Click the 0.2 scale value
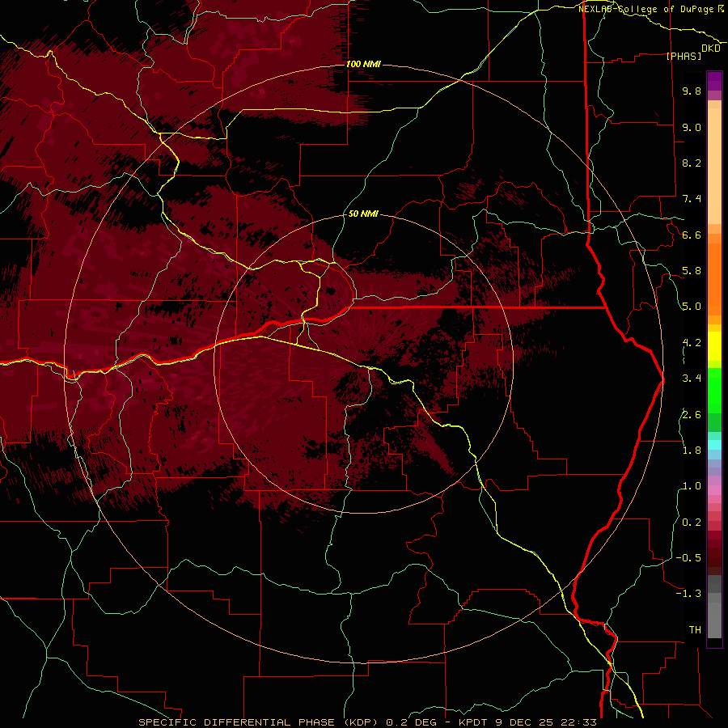The image size is (728, 728). click(692, 523)
